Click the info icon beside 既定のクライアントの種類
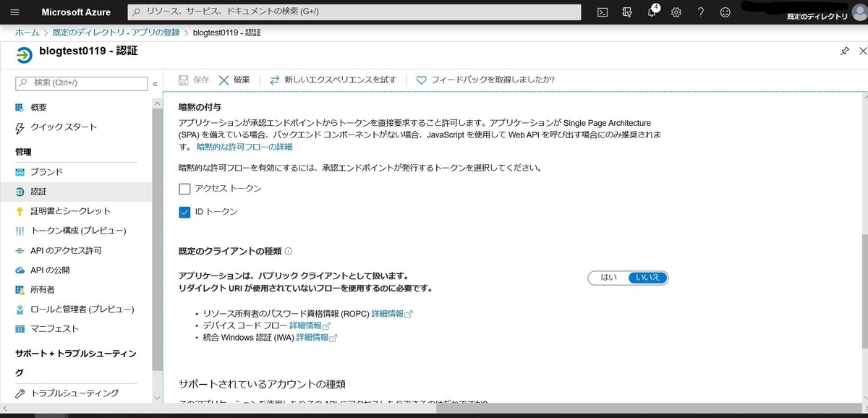The height and width of the screenshot is (418, 868). (287, 251)
